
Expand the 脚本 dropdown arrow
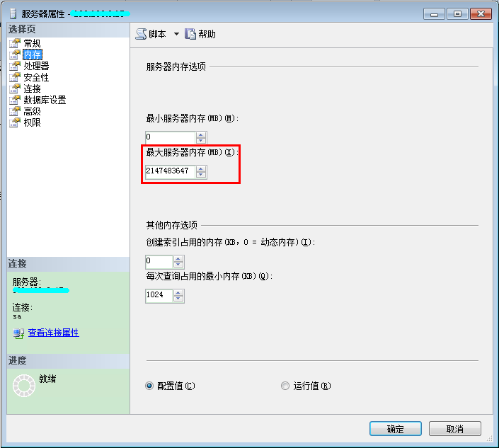point(176,34)
